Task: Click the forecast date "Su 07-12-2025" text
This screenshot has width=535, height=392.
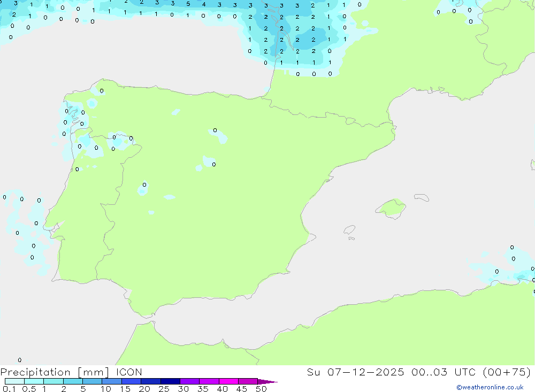Action: pyautogui.click(x=355, y=372)
